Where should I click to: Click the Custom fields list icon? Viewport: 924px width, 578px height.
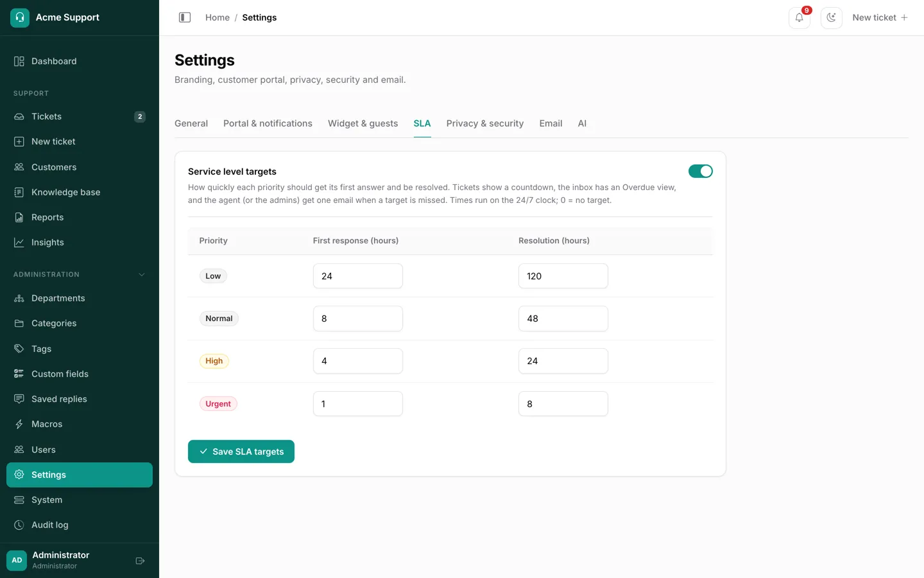tap(19, 374)
